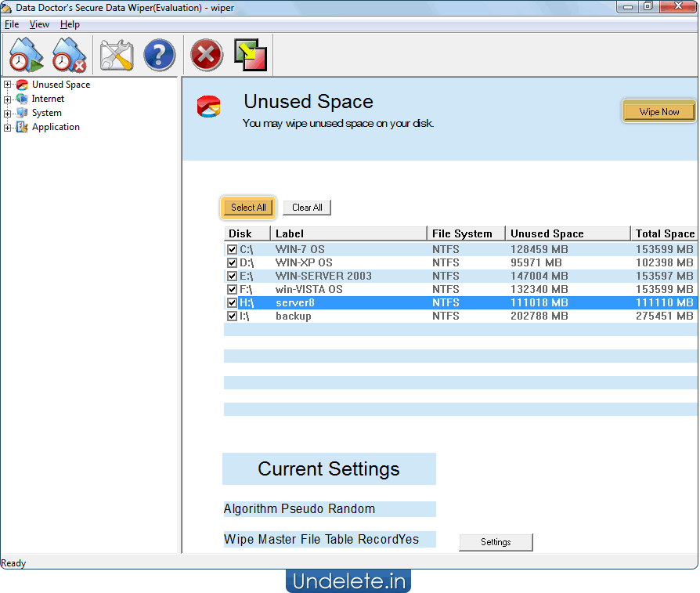Screen dimensions: 700x593
Task: Click the Algorithm Pseudo Random setting text
Action: coord(300,509)
